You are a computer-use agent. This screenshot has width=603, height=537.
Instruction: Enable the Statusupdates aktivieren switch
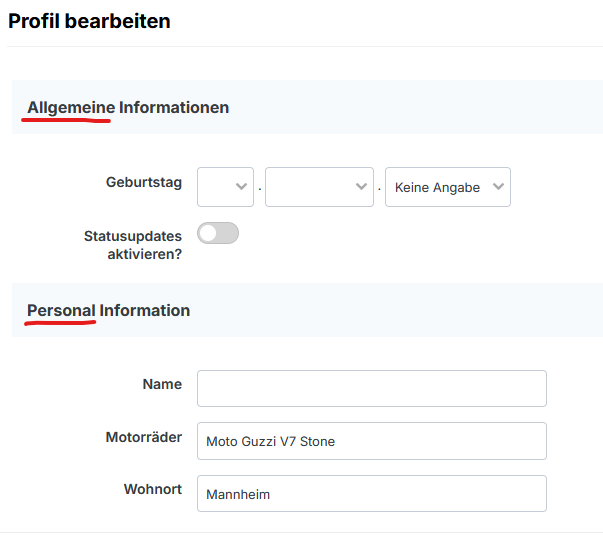coord(218,233)
